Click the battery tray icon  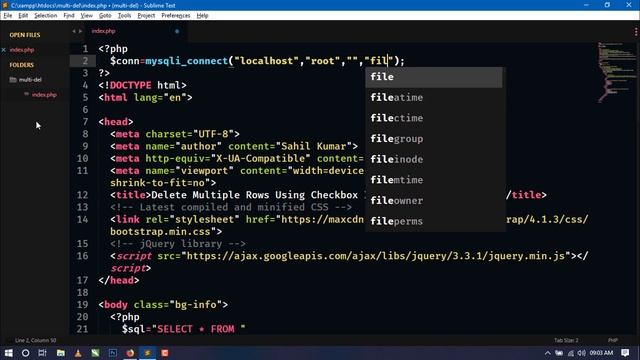tap(559, 353)
